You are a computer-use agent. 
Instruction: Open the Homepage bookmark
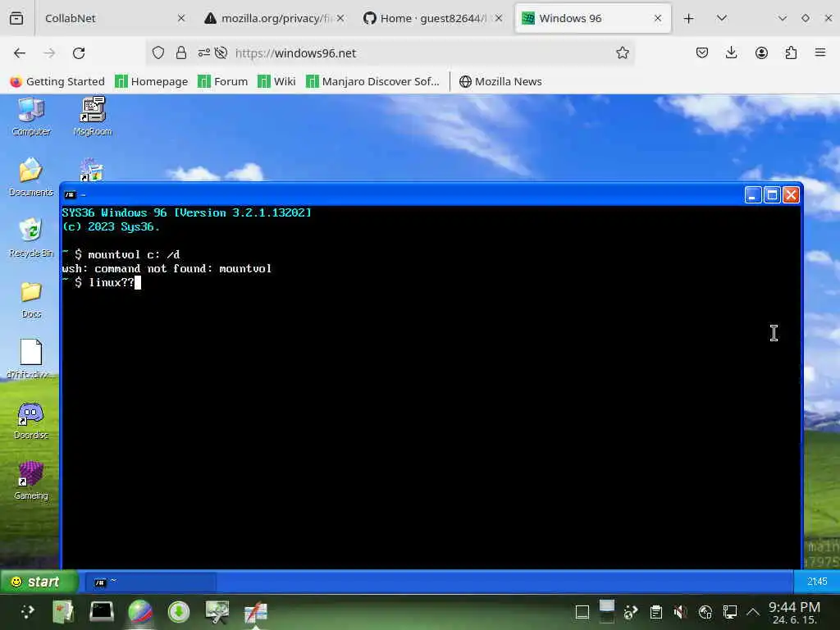(x=152, y=81)
